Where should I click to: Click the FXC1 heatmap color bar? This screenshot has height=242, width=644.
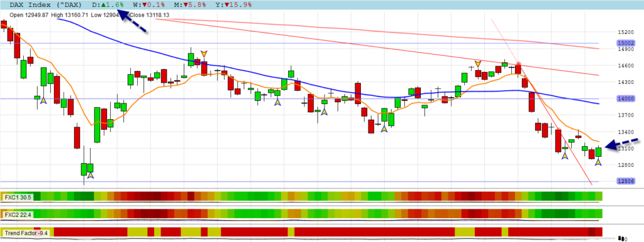[x=301, y=196]
